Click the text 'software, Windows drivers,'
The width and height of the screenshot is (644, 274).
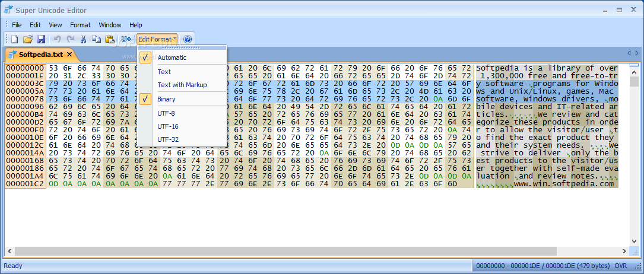pos(537,99)
